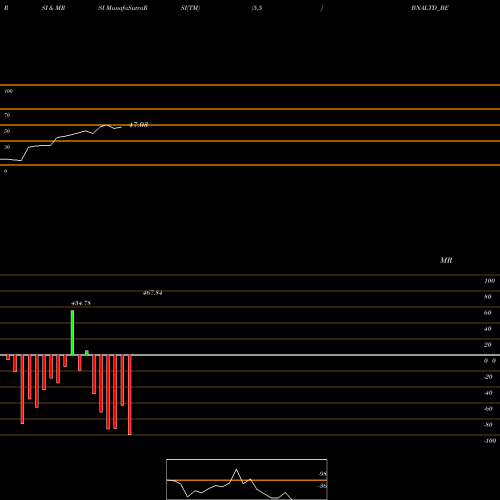The width and height of the screenshot is (500, 500).
Task: Select the tall green histogram bar
Action: [x=72, y=332]
